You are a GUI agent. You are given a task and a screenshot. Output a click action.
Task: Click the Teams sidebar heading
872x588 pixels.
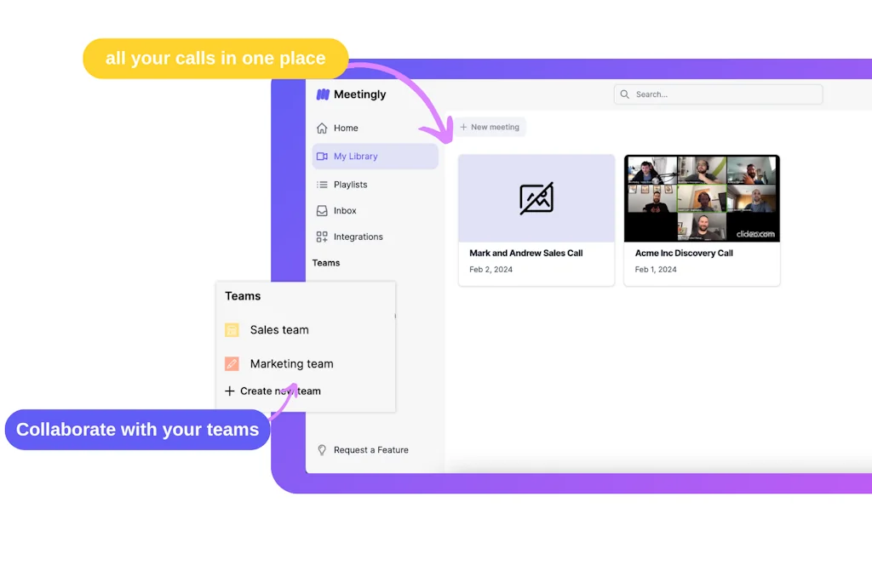(x=326, y=263)
